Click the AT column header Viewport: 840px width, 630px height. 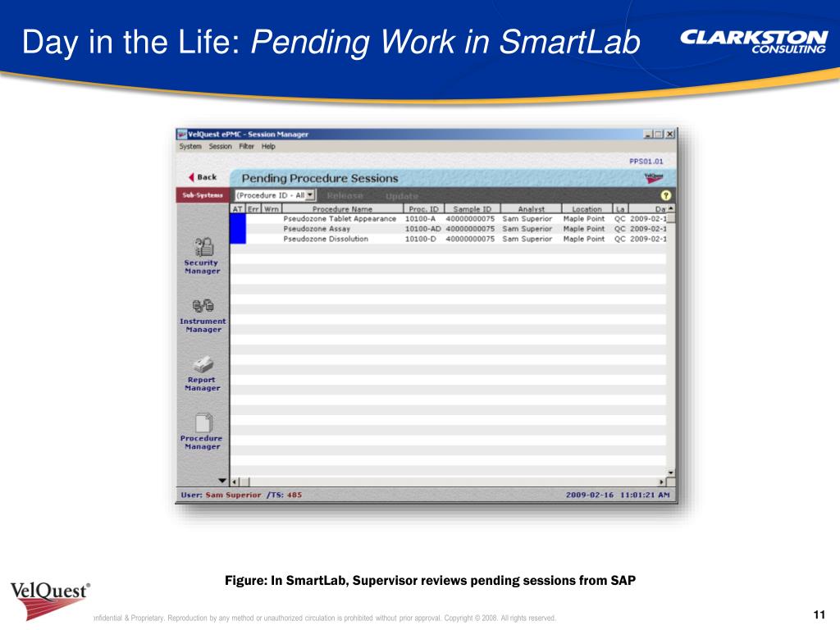point(238,209)
